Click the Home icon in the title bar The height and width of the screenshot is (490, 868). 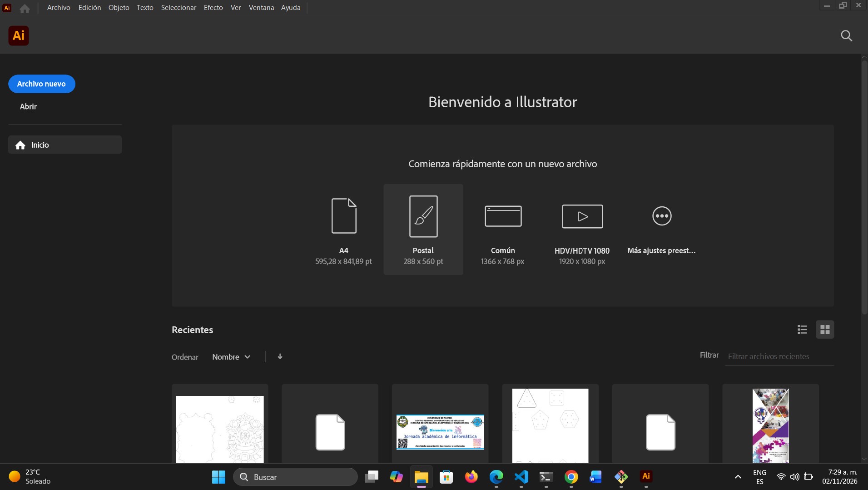(25, 8)
